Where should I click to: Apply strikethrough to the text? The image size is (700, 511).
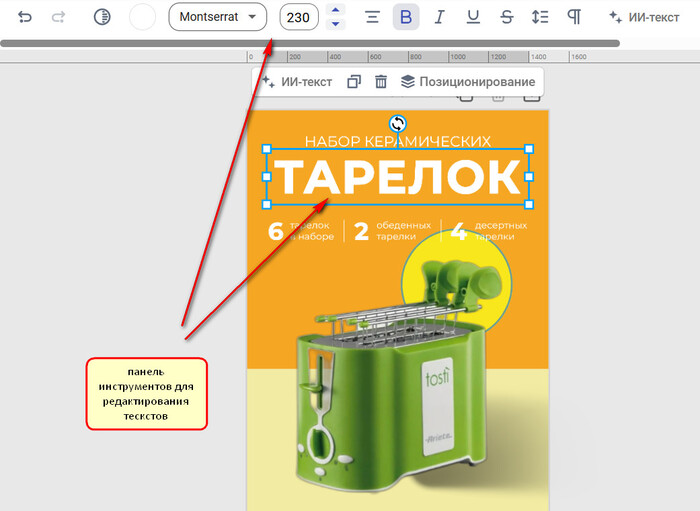pos(506,17)
